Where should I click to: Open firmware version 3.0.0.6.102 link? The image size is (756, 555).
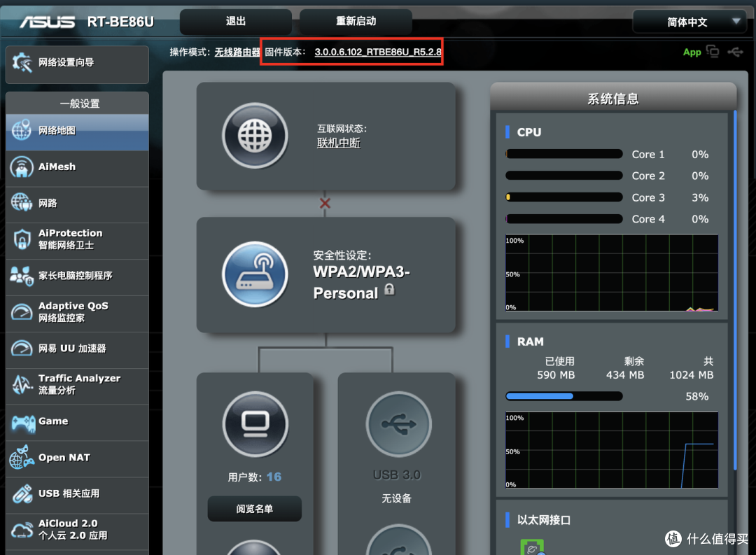pos(378,52)
